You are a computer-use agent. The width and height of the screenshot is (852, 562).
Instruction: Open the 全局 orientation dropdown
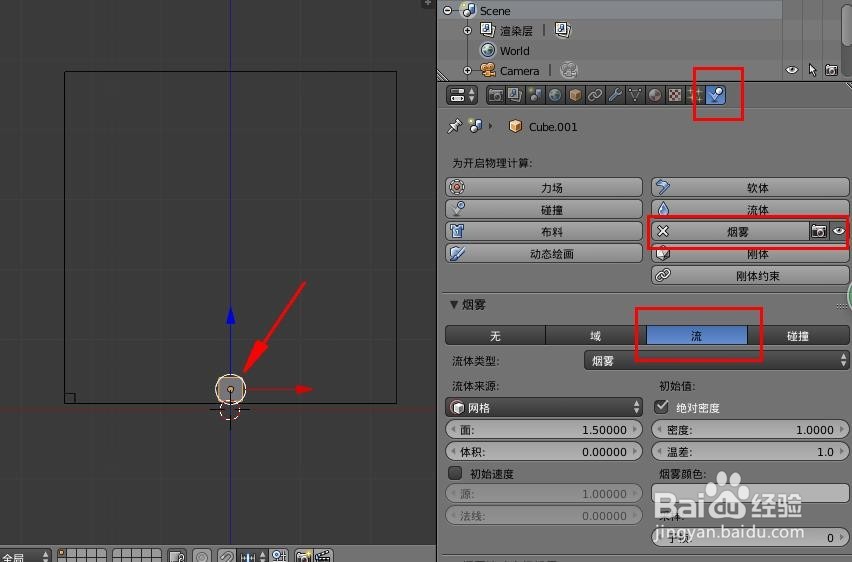point(25,556)
